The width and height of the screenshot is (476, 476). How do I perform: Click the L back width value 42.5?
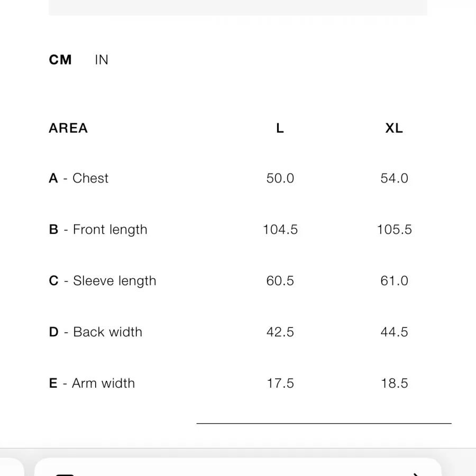click(x=280, y=332)
